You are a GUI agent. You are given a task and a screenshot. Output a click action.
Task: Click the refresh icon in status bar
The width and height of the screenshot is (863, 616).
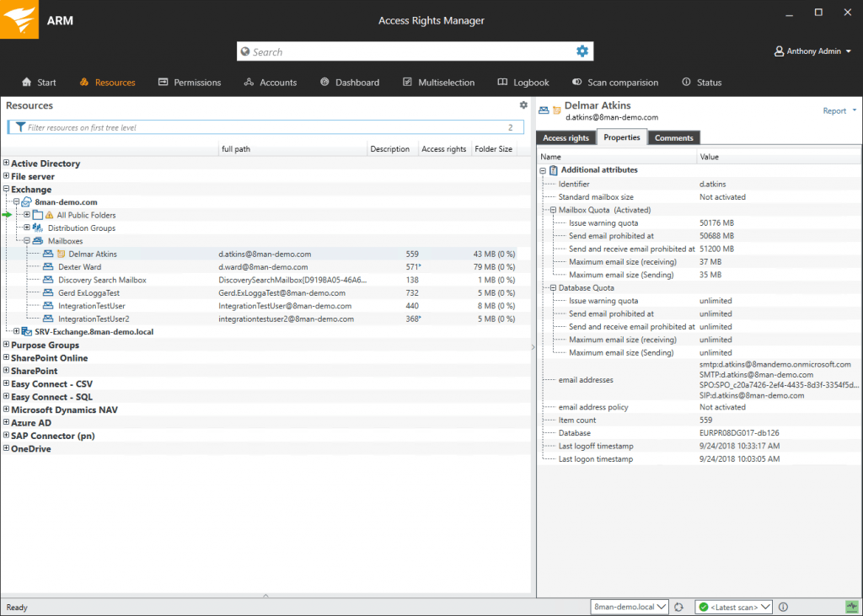(x=678, y=608)
